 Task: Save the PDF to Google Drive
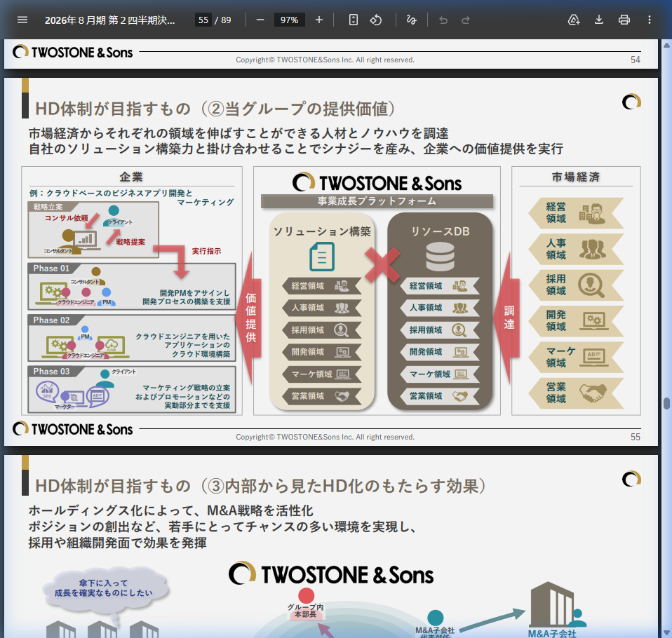pyautogui.click(x=574, y=20)
